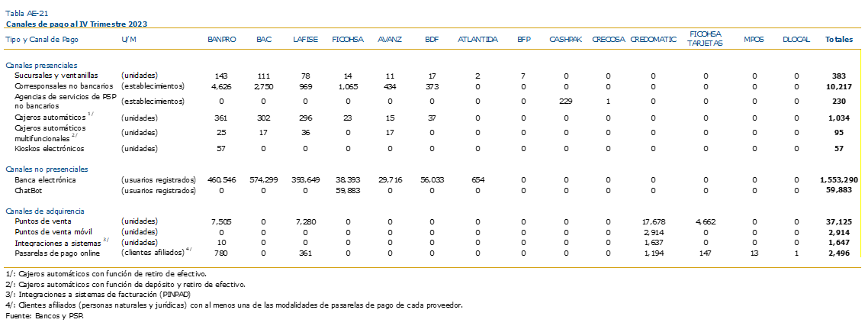This screenshot has height=326, width=868.
Task: Select the FICOHSA TARJETAS column header
Action: tap(706, 39)
